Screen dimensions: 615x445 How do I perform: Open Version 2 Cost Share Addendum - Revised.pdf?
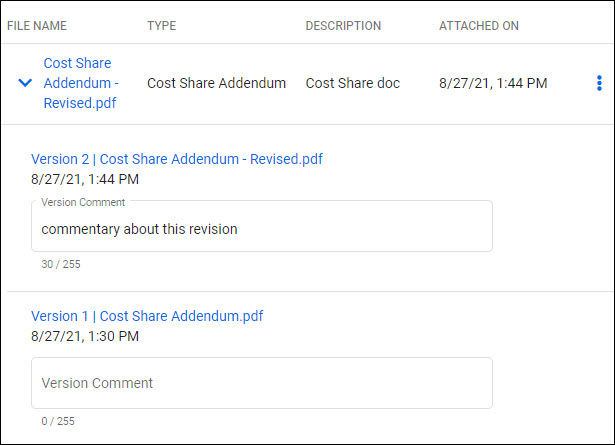pos(176,159)
